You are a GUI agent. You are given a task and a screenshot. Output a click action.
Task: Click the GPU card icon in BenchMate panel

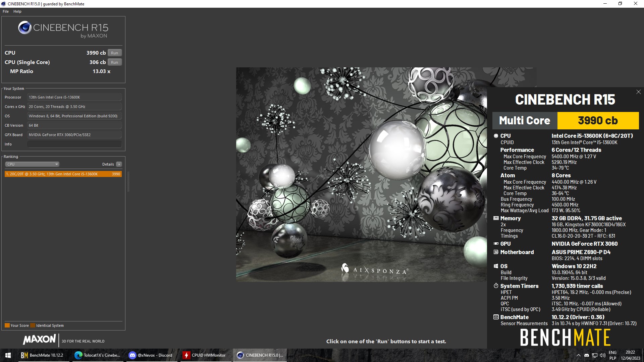coord(496,244)
